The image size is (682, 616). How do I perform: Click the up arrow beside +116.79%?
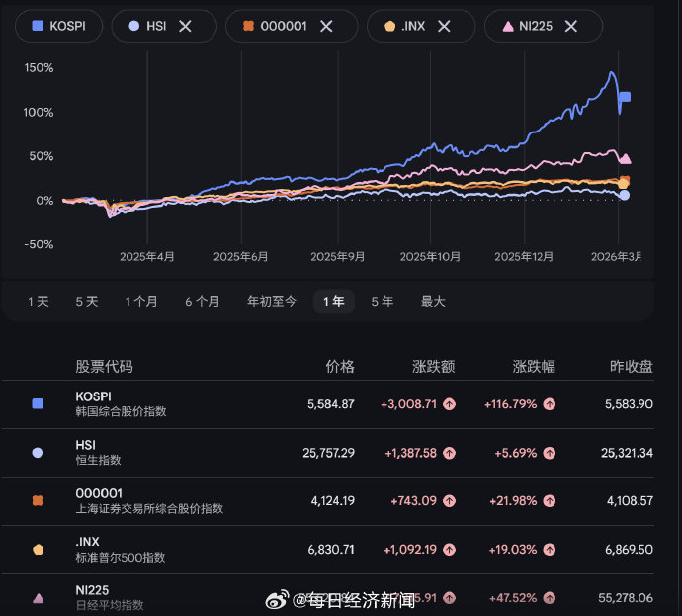pos(550,404)
